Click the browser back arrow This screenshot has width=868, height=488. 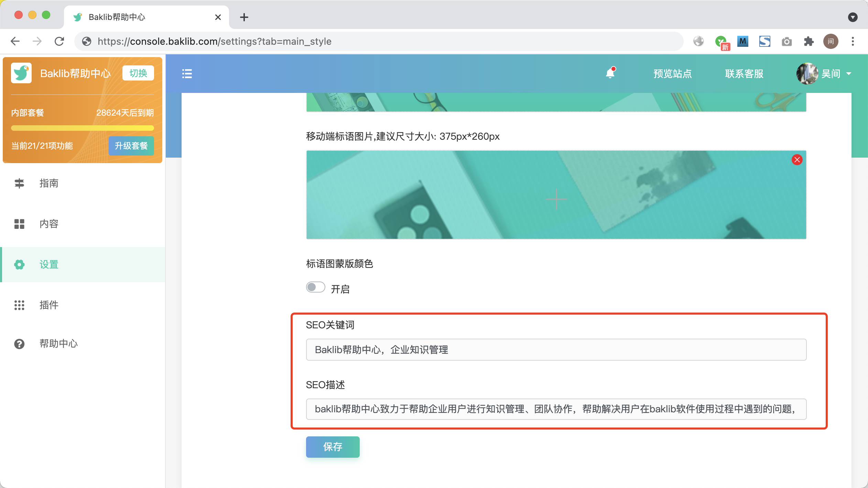15,41
